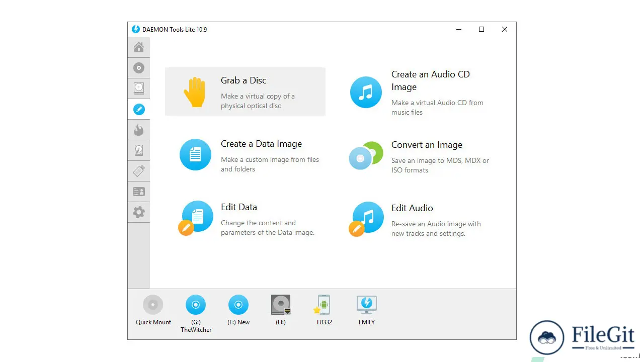This screenshot has height=362, width=644.
Task: Click the Quick Mount disc icon
Action: pos(153,305)
